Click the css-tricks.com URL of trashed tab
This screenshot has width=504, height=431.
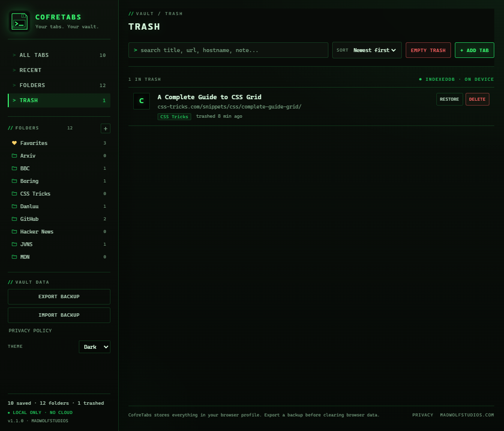tap(230, 107)
